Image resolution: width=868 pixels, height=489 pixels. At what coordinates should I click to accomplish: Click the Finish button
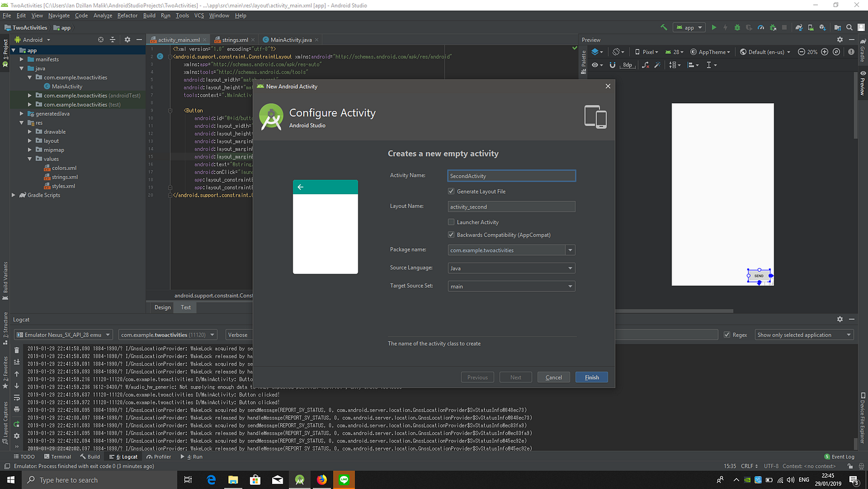(591, 377)
